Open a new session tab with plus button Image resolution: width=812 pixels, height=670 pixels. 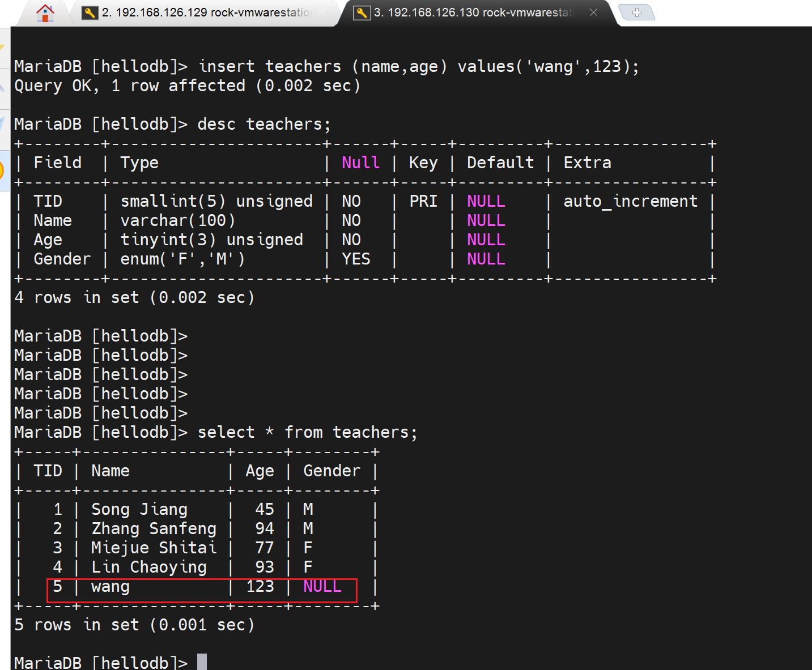(636, 12)
